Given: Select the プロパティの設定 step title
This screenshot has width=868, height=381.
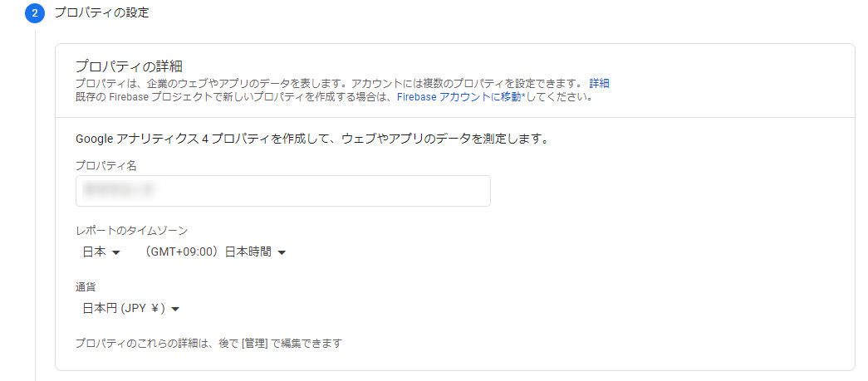Looking at the screenshot, I should pos(101,12).
